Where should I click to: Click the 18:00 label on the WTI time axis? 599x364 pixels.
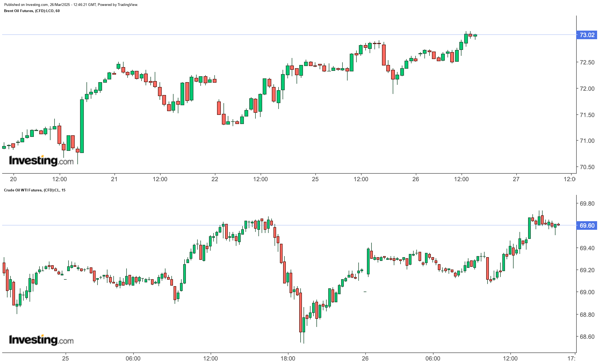[x=288, y=358]
